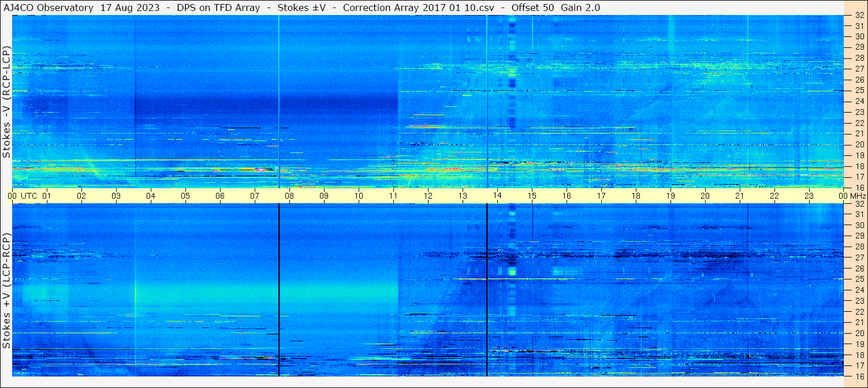The width and height of the screenshot is (868, 388).
Task: Select the 27 MHz tick of Stokes +V panel
Action: (x=859, y=258)
